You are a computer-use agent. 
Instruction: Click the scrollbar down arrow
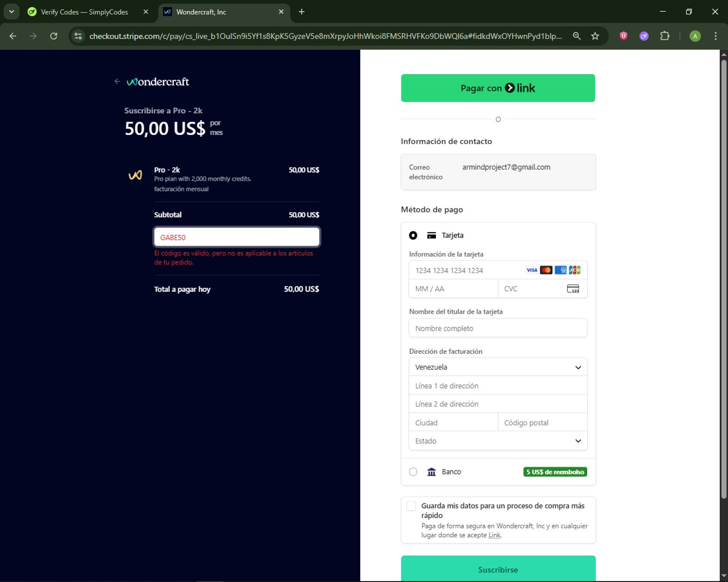(x=724, y=576)
